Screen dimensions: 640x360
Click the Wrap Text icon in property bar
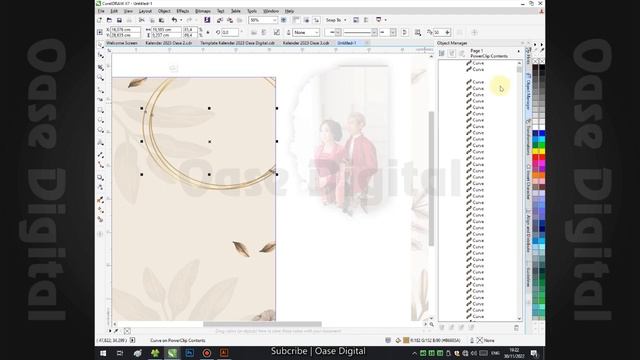[x=418, y=32]
